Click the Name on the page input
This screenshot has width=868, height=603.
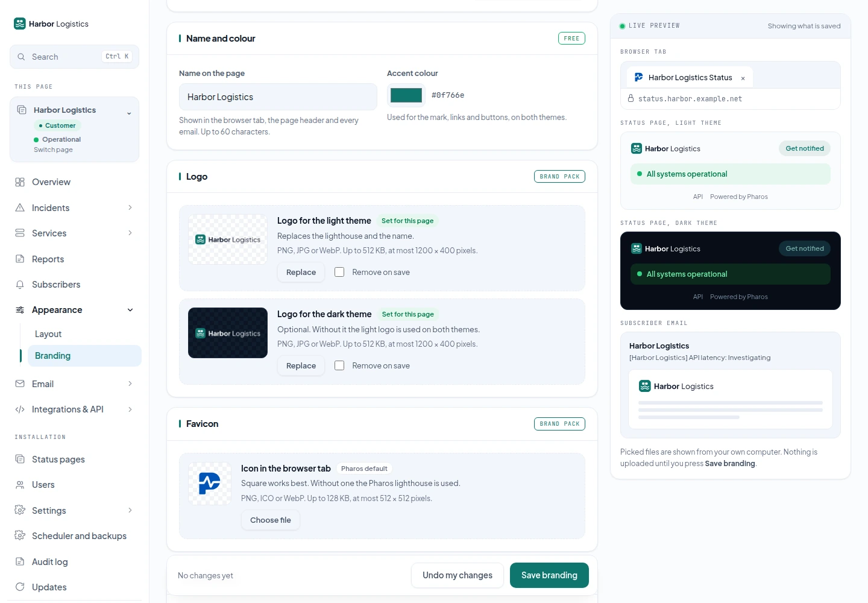[x=278, y=97]
